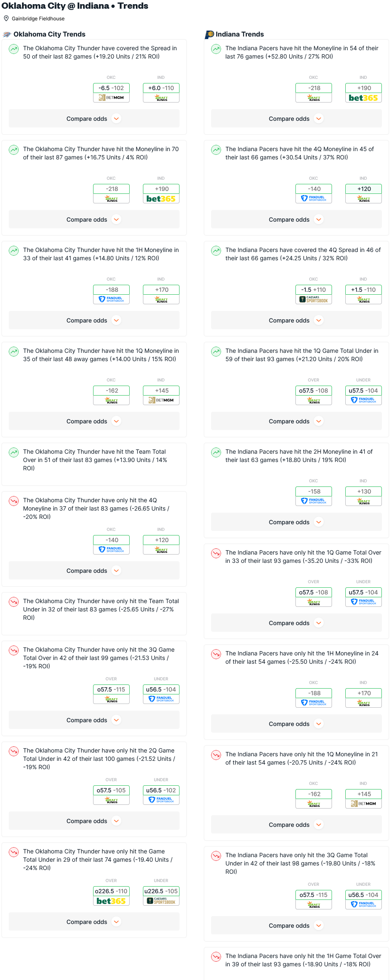Expand Compare odds for Pacers 4Q Moneyline trend
The height and width of the screenshot is (980, 391).
[x=296, y=220]
